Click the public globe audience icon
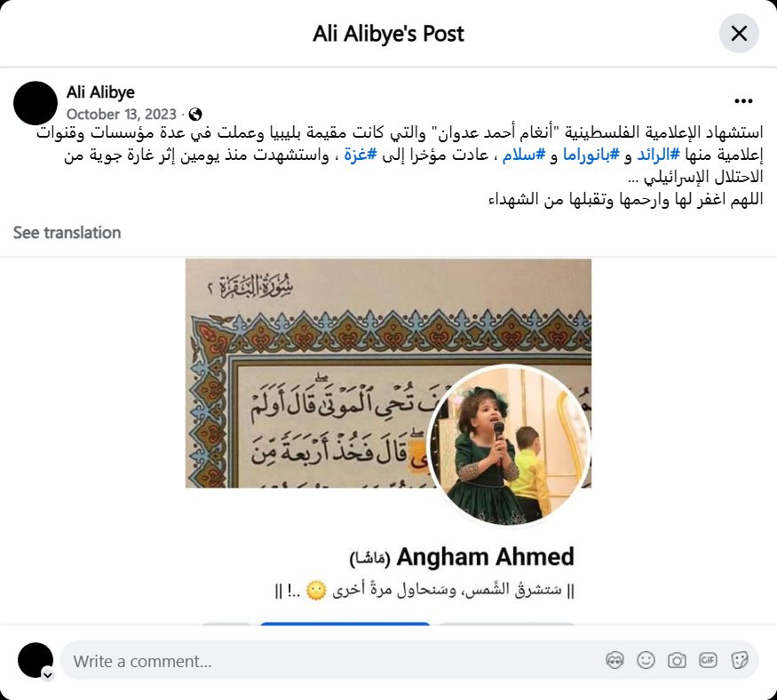777x700 pixels. pos(195,115)
